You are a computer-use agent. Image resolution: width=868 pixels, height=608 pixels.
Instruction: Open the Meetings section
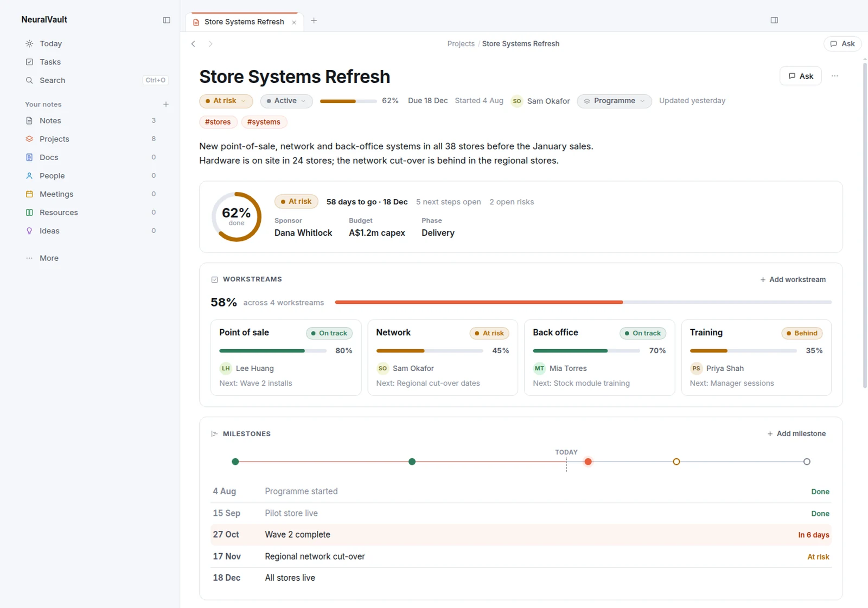click(x=97, y=194)
